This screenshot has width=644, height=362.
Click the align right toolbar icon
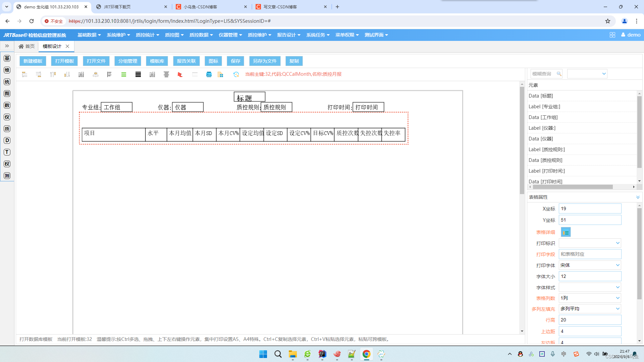[39, 74]
